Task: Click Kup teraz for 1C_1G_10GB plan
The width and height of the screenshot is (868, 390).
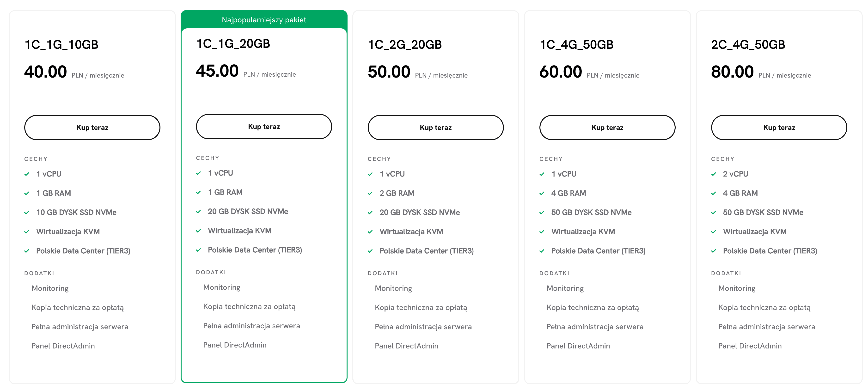Action: click(x=92, y=128)
